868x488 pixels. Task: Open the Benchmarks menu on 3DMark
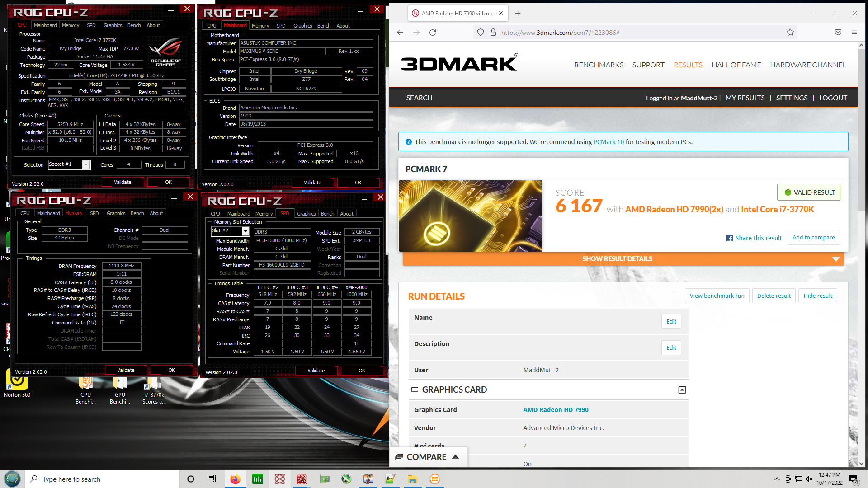click(599, 65)
